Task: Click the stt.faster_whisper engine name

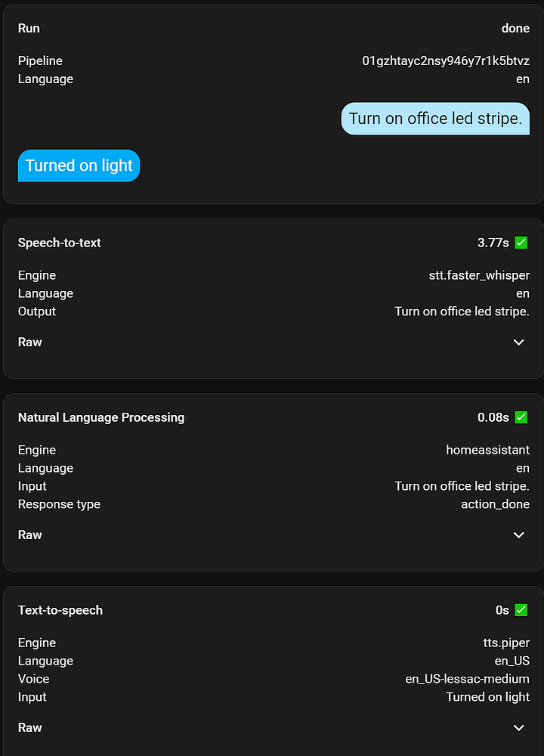Action: click(479, 275)
